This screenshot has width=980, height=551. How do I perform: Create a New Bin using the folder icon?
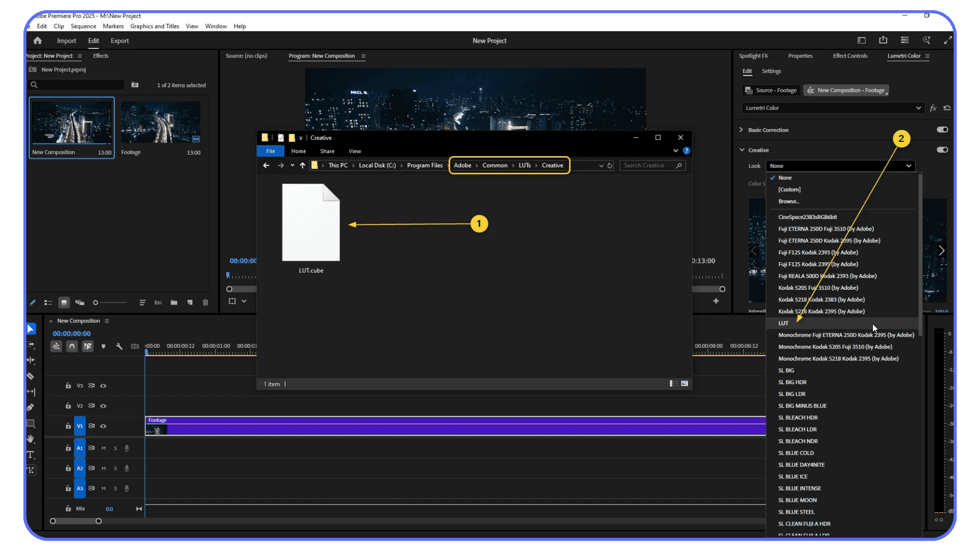pyautogui.click(x=174, y=303)
